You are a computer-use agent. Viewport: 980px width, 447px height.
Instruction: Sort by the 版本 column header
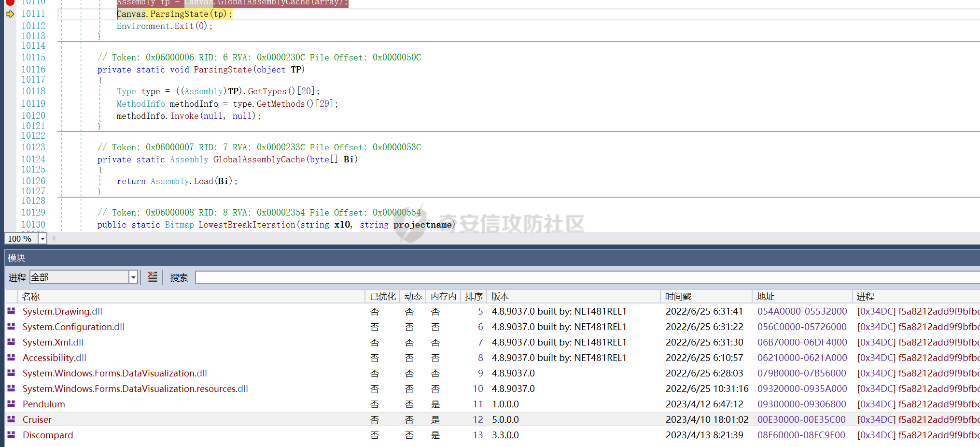[574, 296]
